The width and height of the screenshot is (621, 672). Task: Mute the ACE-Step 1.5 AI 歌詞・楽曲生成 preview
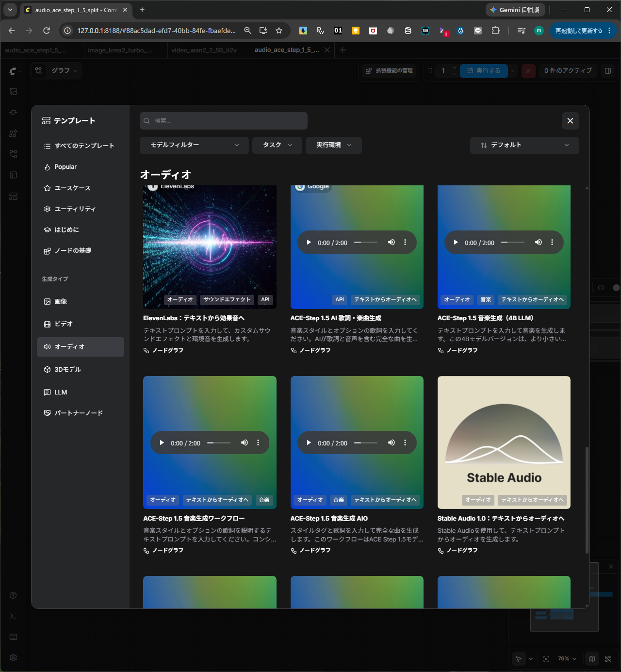392,242
